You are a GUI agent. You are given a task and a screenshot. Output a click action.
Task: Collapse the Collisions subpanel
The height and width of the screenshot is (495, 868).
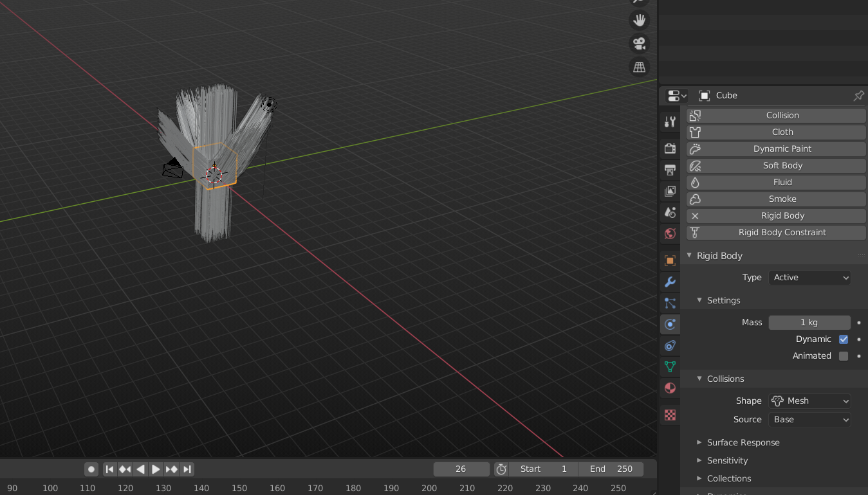tap(699, 379)
